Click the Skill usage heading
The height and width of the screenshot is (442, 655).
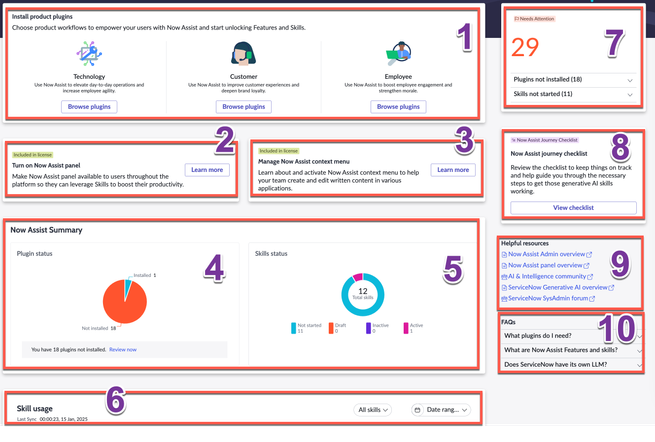(35, 409)
